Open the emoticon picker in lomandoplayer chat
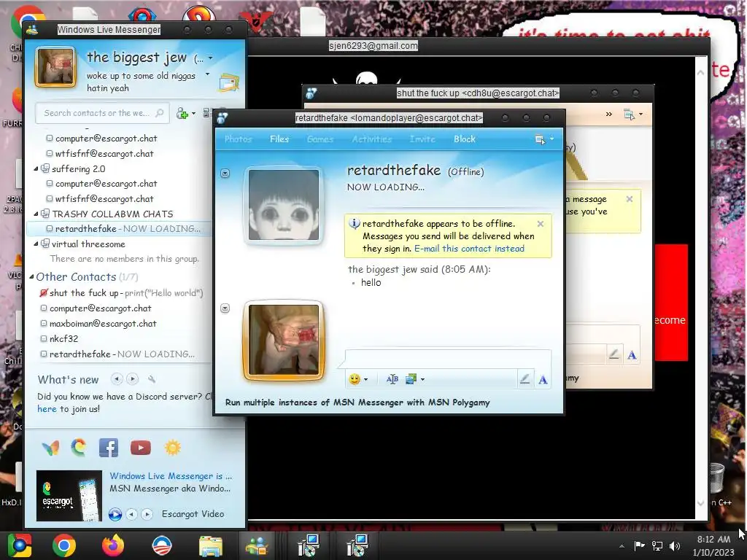 click(x=354, y=379)
